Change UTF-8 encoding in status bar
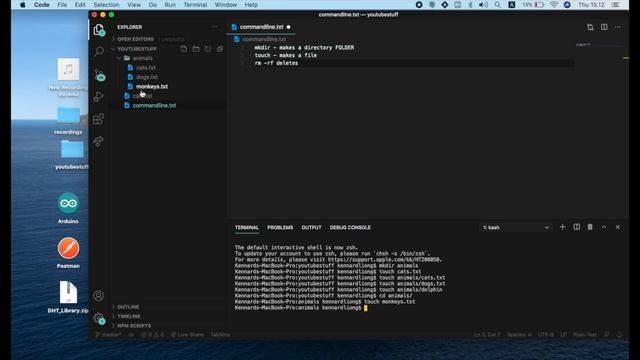Image resolution: width=640 pixels, height=360 pixels. 546,335
